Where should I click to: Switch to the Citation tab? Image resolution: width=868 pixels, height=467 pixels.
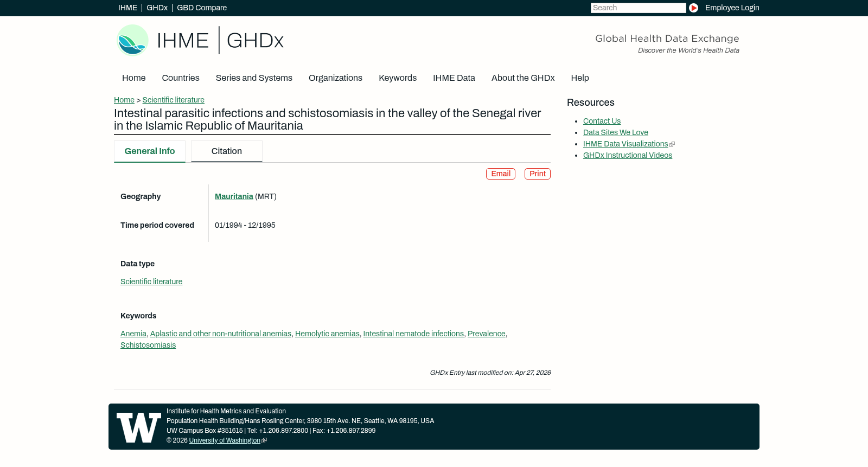(x=227, y=151)
